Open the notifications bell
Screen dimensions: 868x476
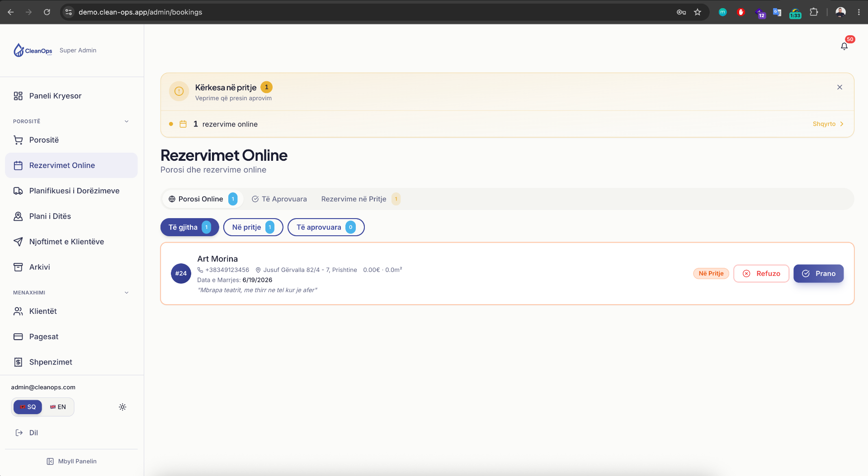click(x=844, y=46)
